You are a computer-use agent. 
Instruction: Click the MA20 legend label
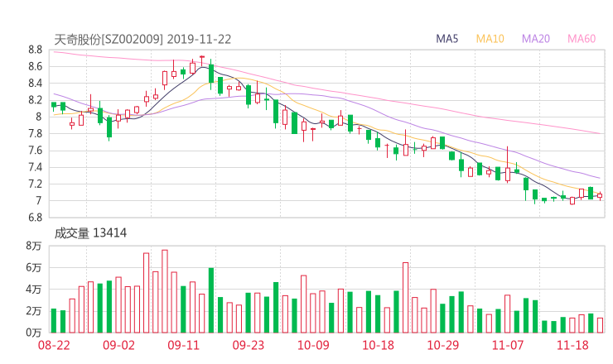point(536,39)
